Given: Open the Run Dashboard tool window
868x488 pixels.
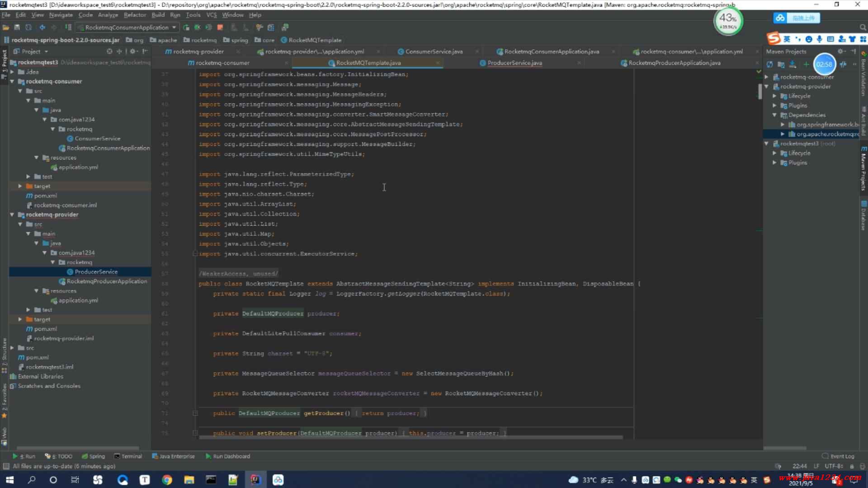Looking at the screenshot, I should click(228, 456).
